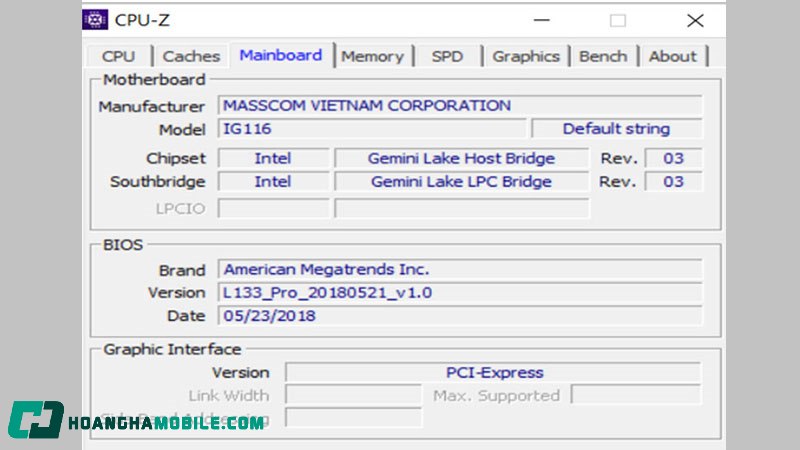Switch to the CPU tab
This screenshot has width=800, height=450.
point(118,56)
